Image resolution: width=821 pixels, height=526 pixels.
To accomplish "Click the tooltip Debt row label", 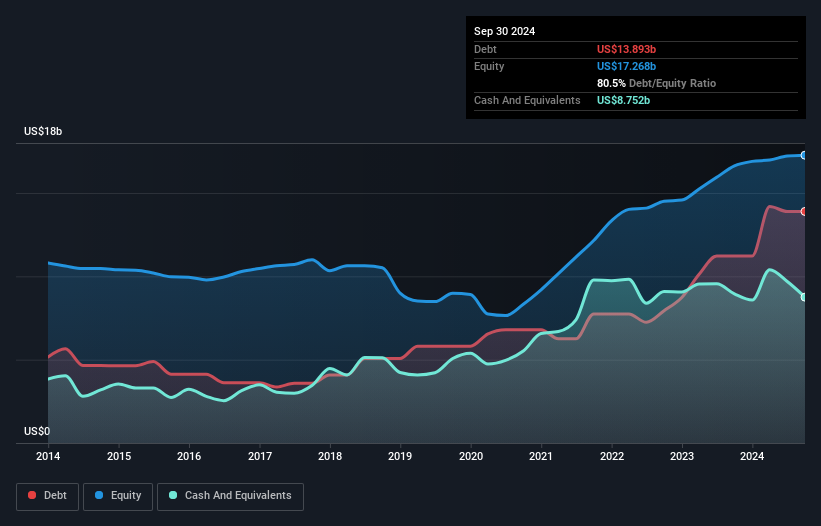I will (485, 49).
